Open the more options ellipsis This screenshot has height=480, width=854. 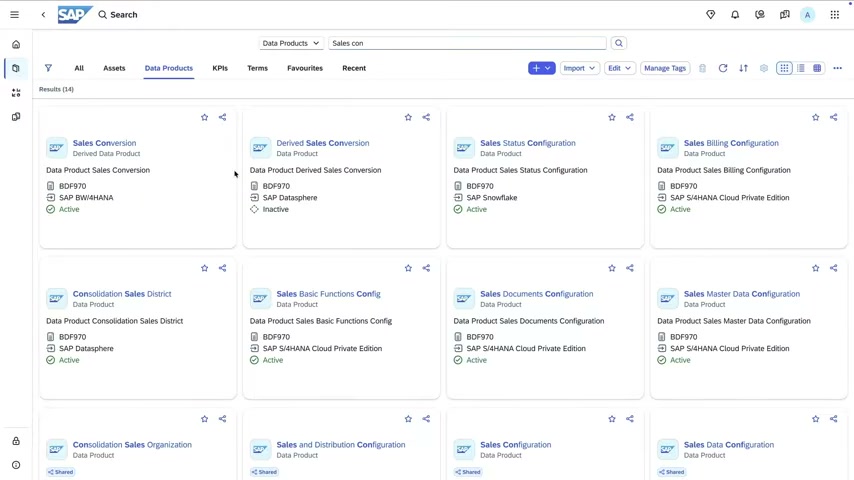point(838,68)
